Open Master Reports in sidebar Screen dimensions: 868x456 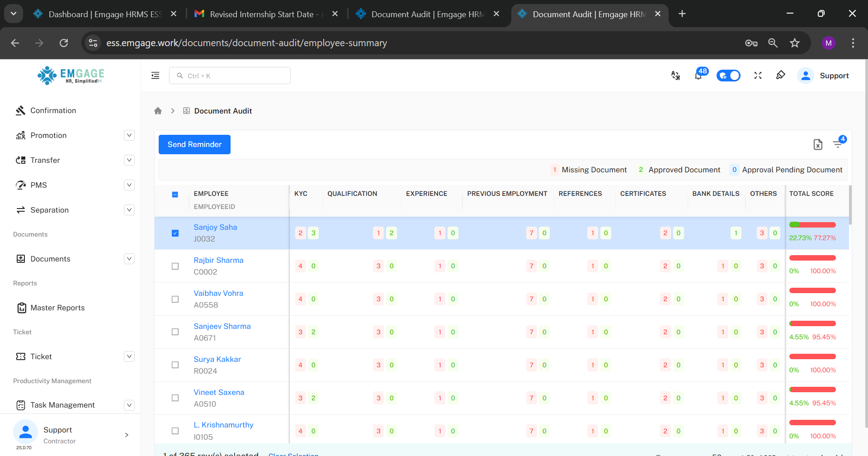pos(57,308)
